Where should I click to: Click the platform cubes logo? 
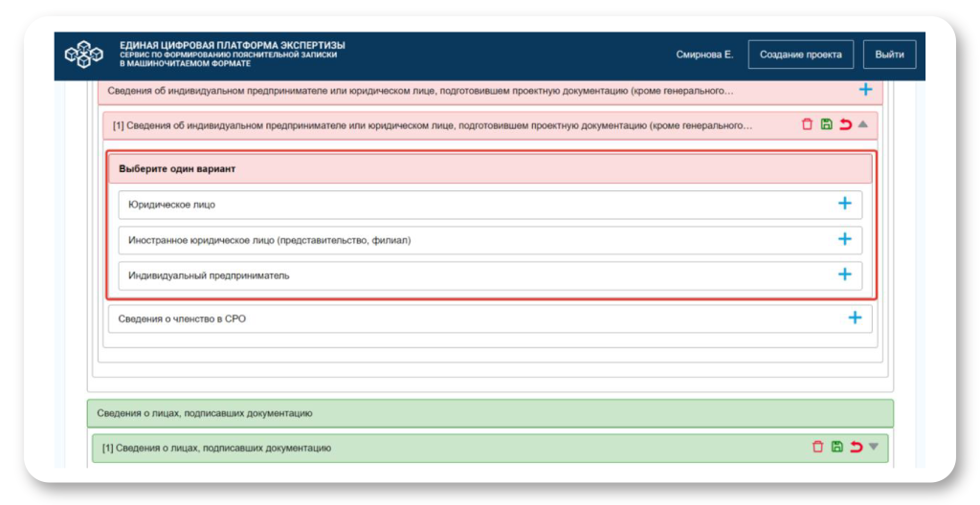(x=84, y=55)
